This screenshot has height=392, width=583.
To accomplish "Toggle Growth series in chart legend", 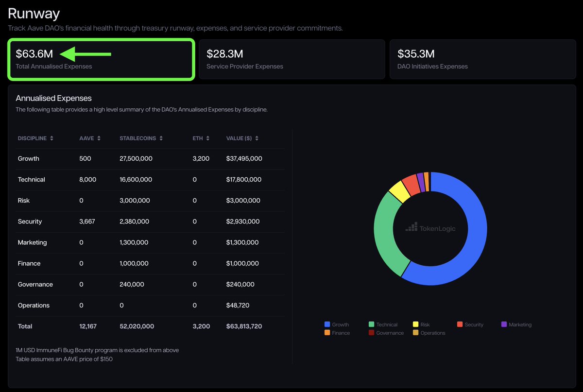I will 336,324.
